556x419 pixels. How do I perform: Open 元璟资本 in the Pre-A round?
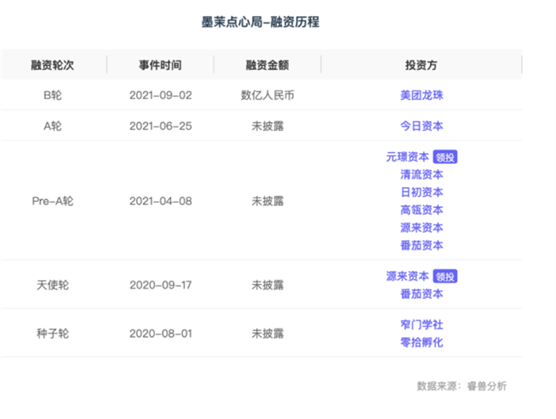click(407, 157)
